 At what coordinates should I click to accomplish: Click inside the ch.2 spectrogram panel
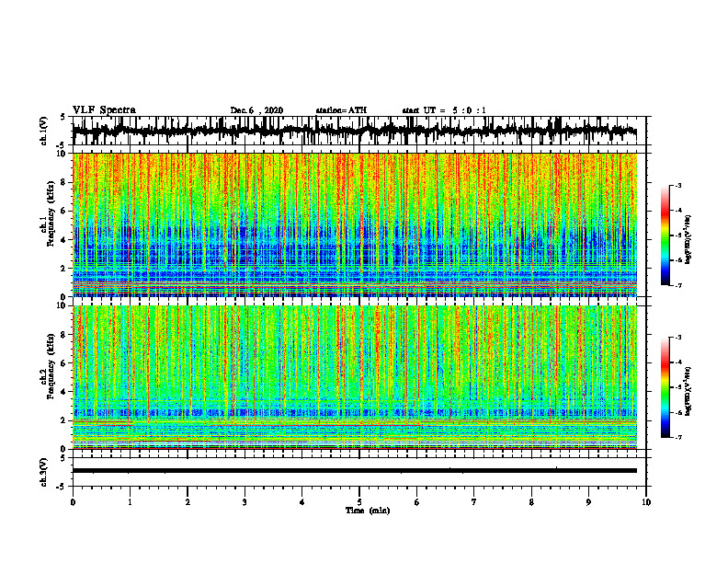(x=355, y=377)
